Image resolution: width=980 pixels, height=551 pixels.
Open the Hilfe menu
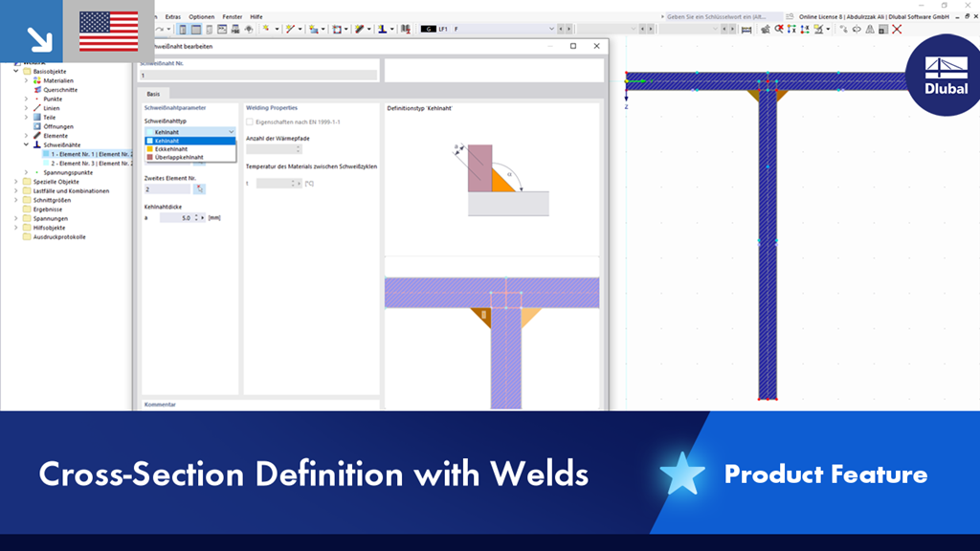coord(256,15)
